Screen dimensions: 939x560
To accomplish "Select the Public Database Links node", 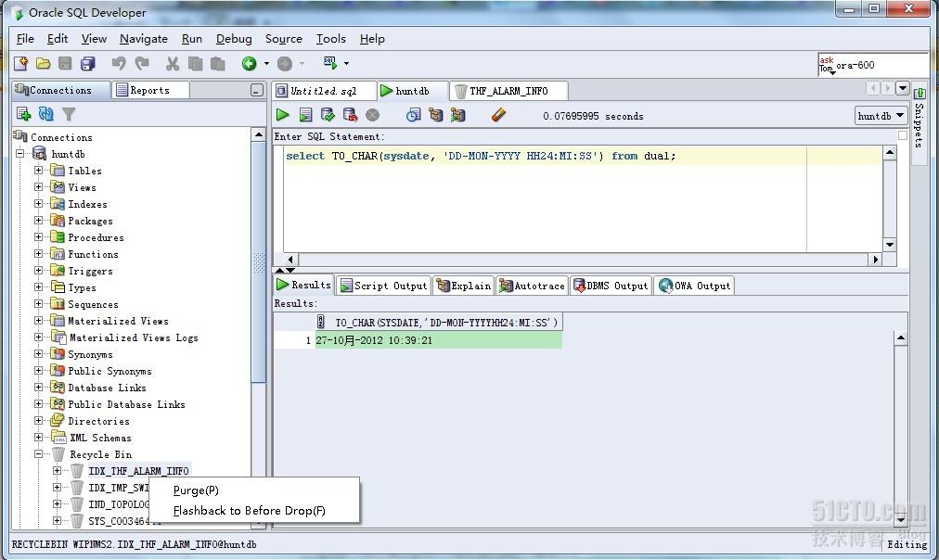I will 126,404.
